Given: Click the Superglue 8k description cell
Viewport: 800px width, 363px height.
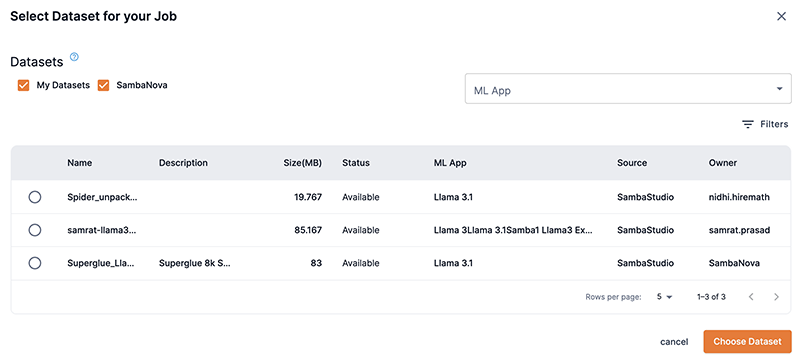Looking at the screenshot, I should pos(194,263).
